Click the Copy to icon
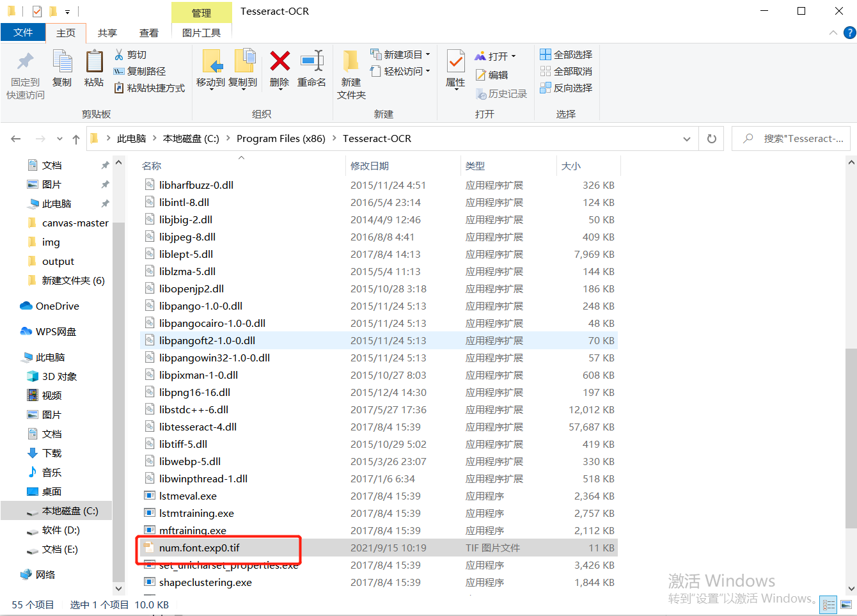Image resolution: width=857 pixels, height=616 pixels. tap(244, 62)
